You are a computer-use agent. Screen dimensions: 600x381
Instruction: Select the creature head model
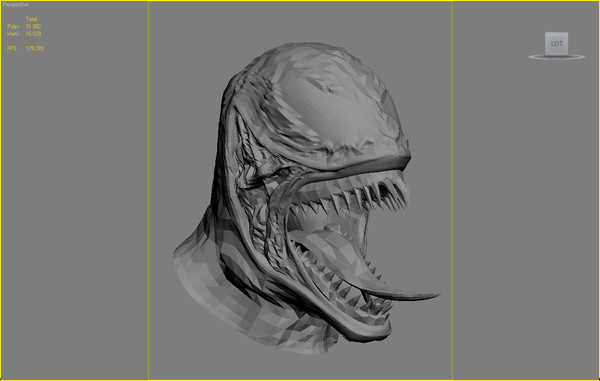click(306, 197)
